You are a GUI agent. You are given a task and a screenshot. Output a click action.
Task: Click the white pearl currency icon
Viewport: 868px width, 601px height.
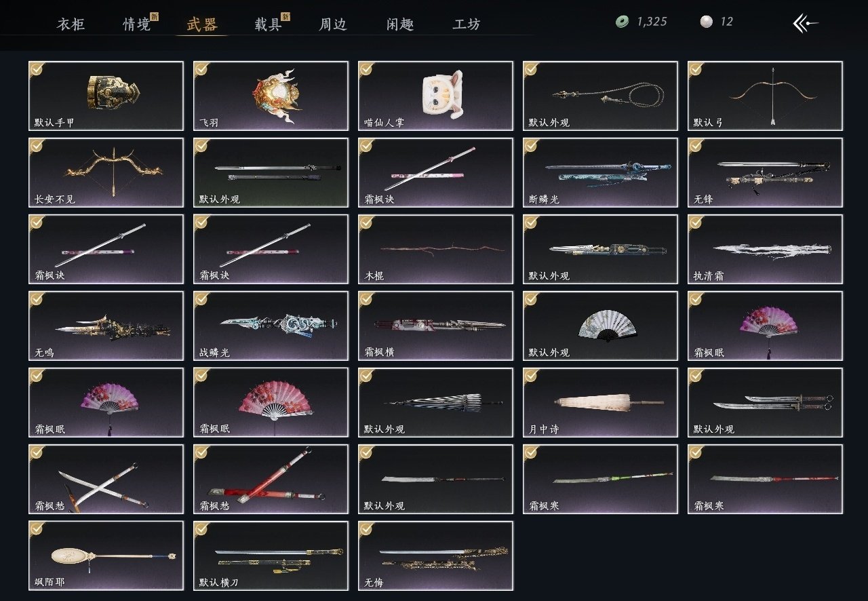pyautogui.click(x=706, y=22)
